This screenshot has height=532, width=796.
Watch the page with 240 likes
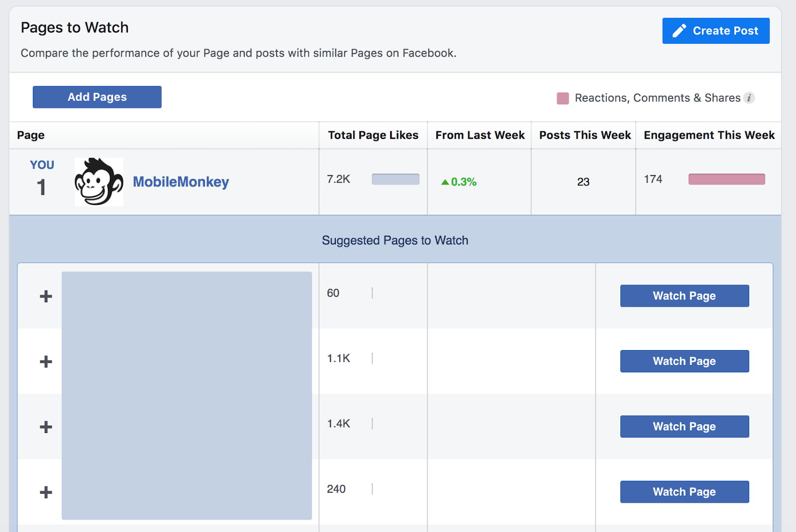[685, 492]
